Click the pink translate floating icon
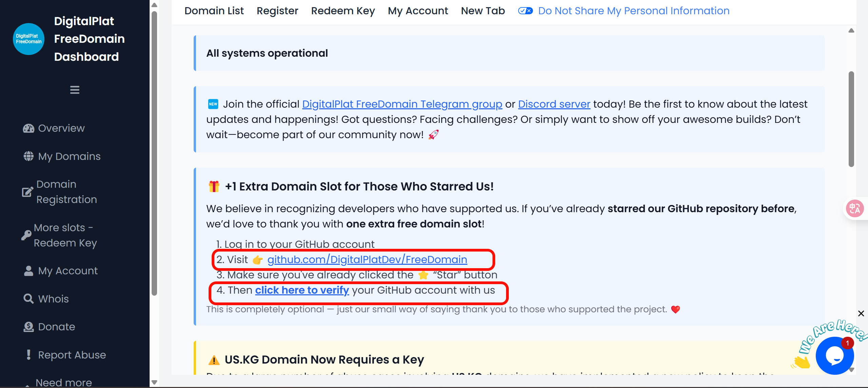Screen dimensions: 868x388 tap(855, 208)
